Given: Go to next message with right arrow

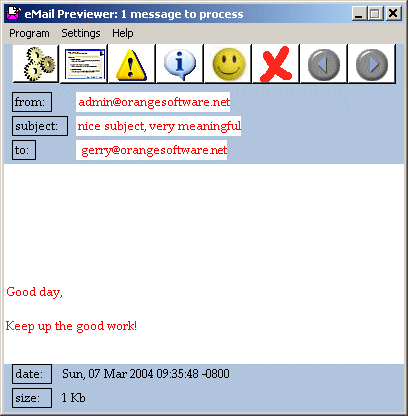Looking at the screenshot, I should coord(372,63).
